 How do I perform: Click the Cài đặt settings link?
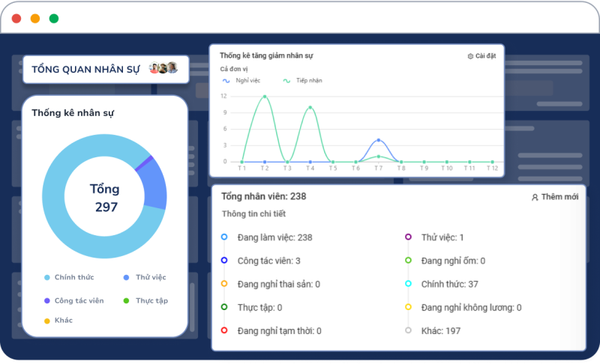coord(481,56)
